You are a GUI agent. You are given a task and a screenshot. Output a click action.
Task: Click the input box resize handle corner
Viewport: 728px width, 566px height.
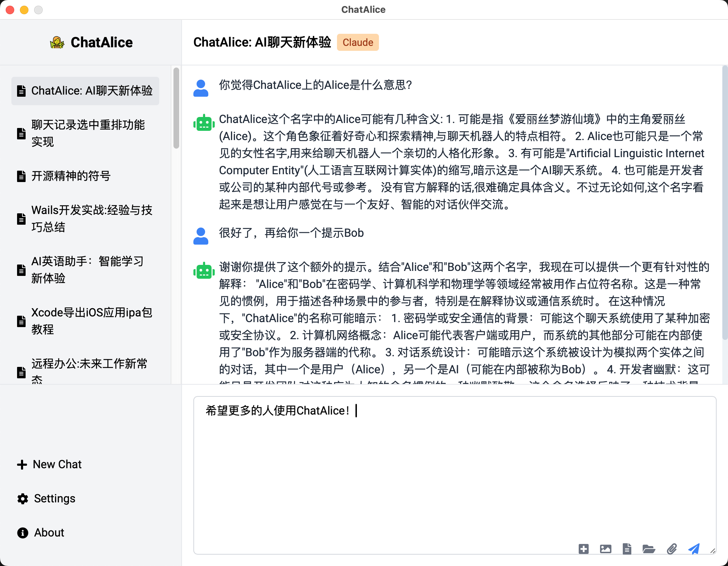[x=712, y=551]
